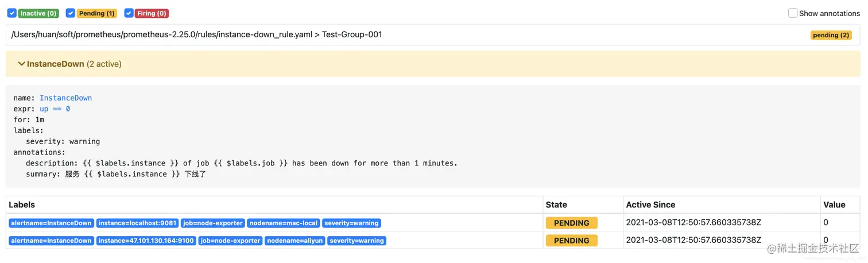Click the green Inactive (0) badge
This screenshot has height=263, width=868.
pos(38,13)
